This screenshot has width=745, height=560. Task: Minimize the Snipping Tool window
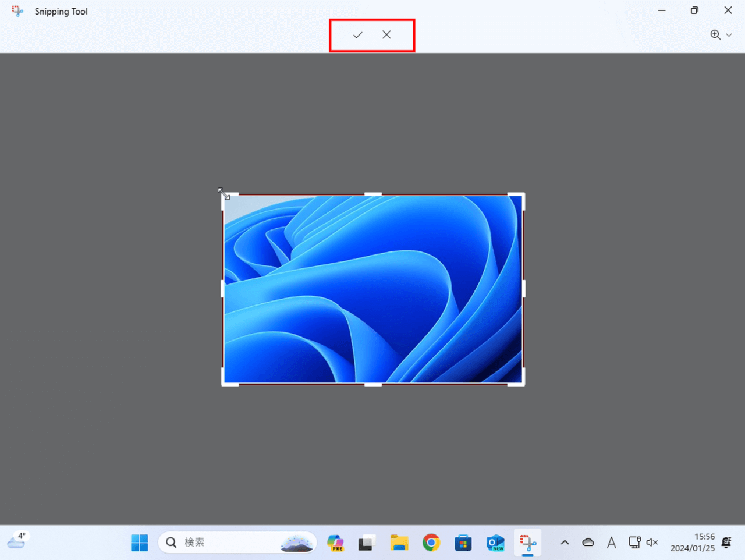click(662, 10)
